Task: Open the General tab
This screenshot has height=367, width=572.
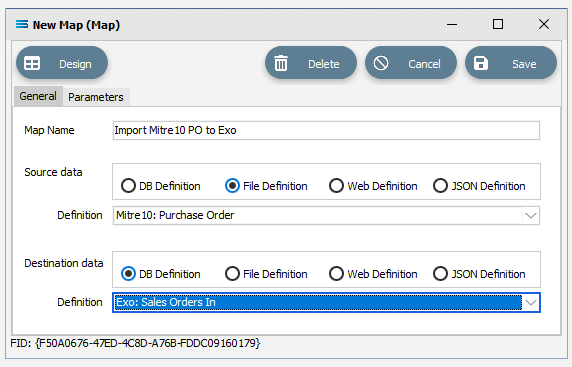Action: coord(38,96)
